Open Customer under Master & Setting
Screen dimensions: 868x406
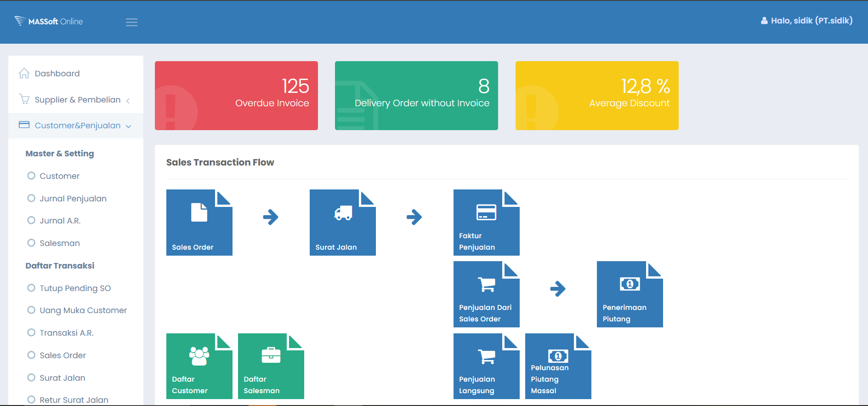tap(60, 176)
